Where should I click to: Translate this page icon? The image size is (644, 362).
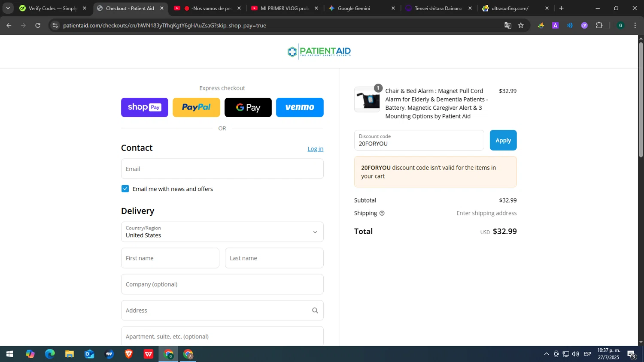[508, 25]
